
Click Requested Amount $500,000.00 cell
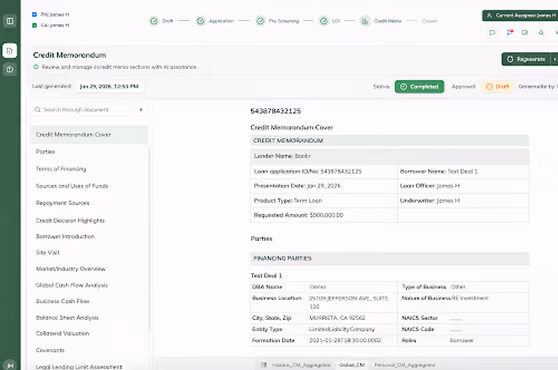click(x=324, y=215)
